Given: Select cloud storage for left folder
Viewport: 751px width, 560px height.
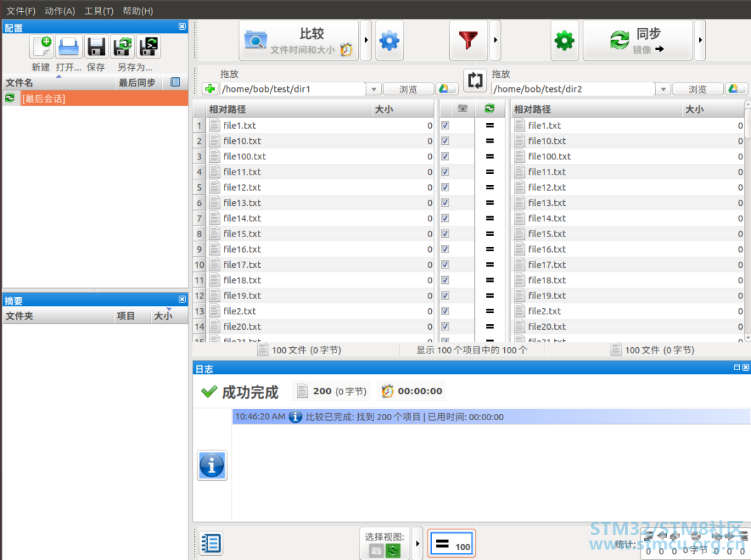Looking at the screenshot, I should tap(447, 88).
